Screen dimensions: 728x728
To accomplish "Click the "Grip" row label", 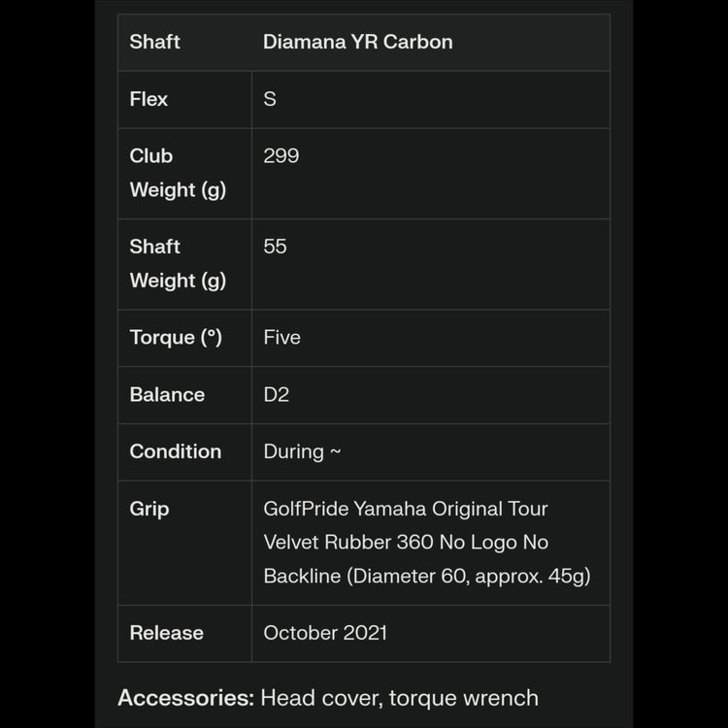I will 149,509.
